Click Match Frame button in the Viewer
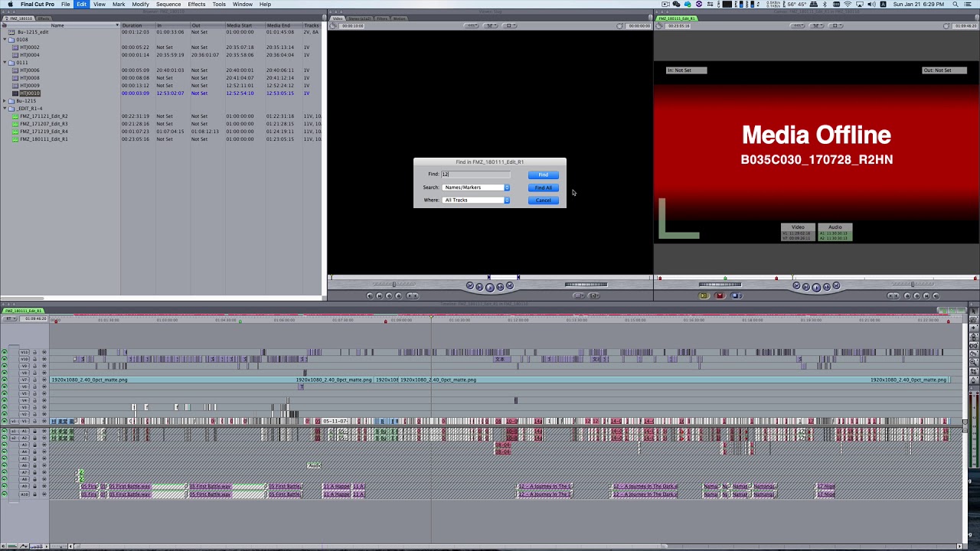 pos(370,296)
